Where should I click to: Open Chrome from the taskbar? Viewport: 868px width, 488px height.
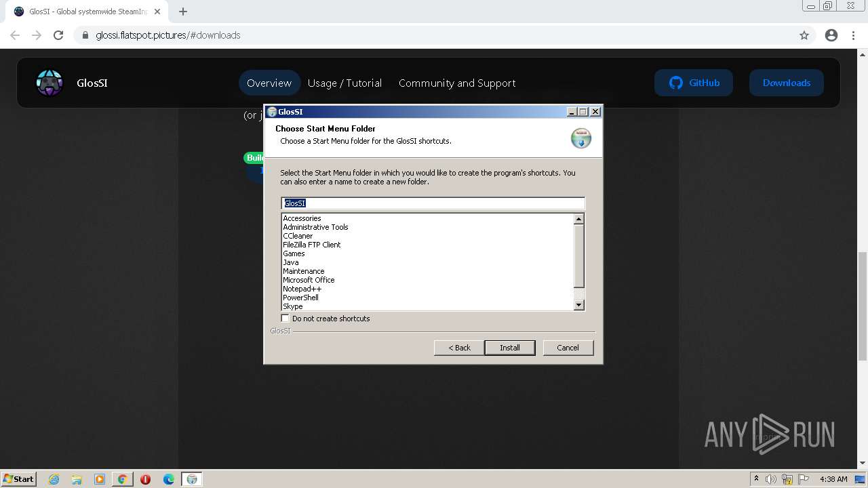point(122,479)
